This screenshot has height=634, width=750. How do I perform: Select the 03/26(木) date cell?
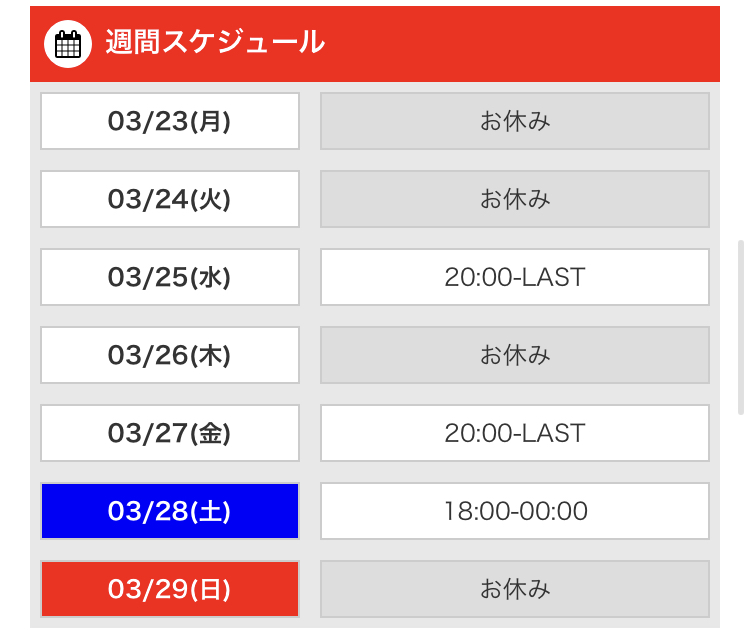[170, 355]
